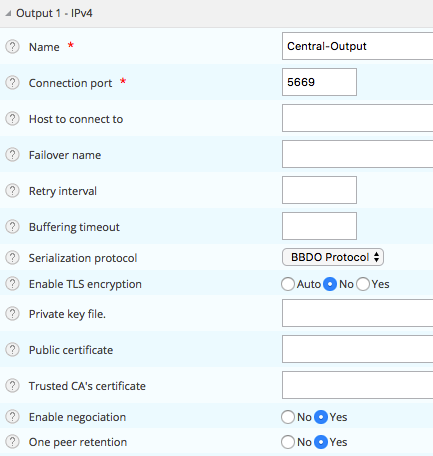Click the Public certificate input field
This screenshot has height=456, width=433.
(357, 349)
